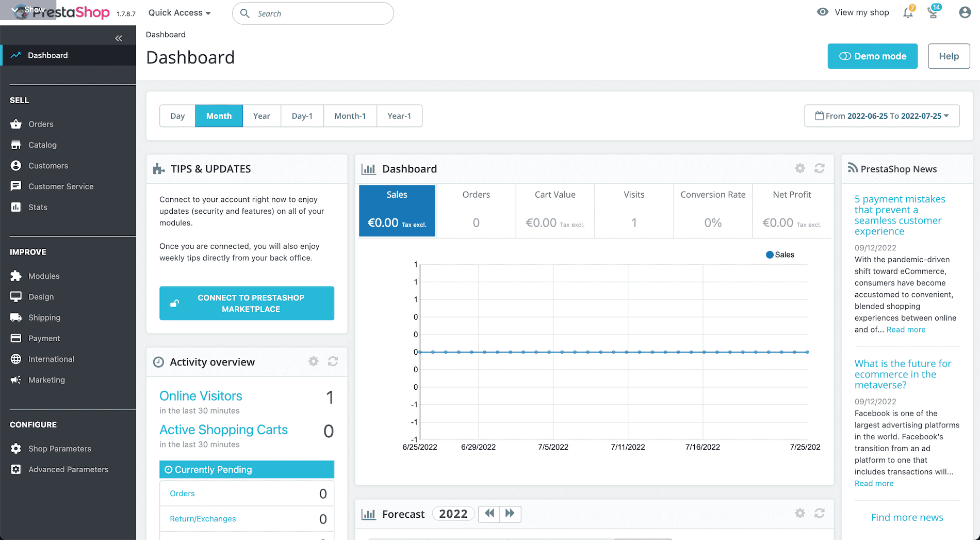
Task: Open the Online Visitors link
Action: pos(201,395)
